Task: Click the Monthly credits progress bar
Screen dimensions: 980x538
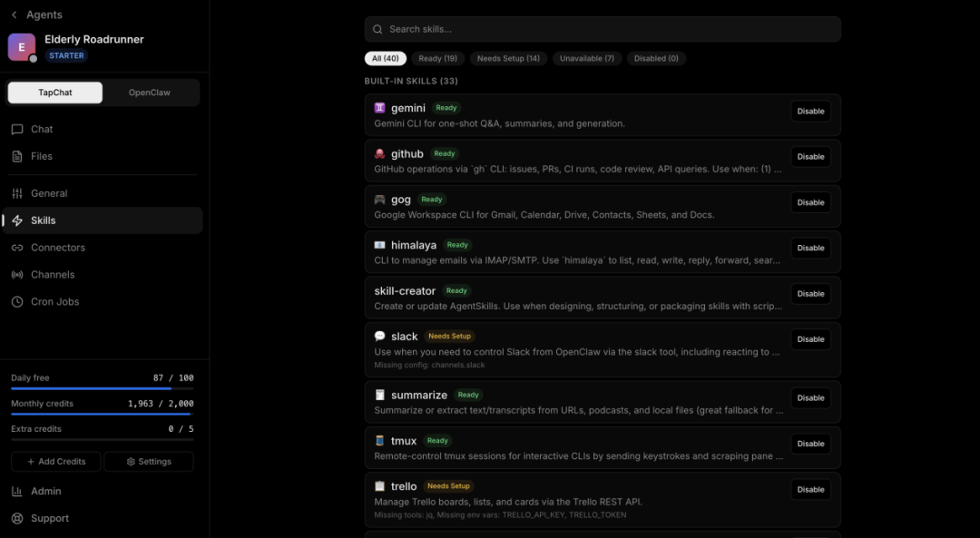Action: pyautogui.click(x=103, y=415)
